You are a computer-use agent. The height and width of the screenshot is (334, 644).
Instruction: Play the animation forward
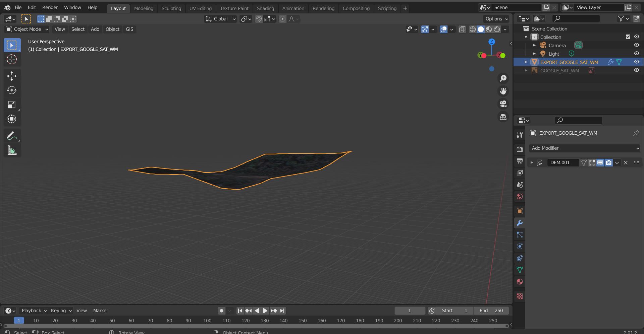(265, 311)
